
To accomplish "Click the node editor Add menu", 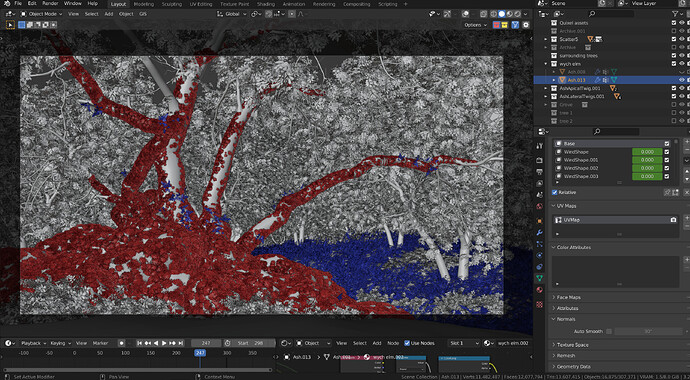I will [x=377, y=343].
